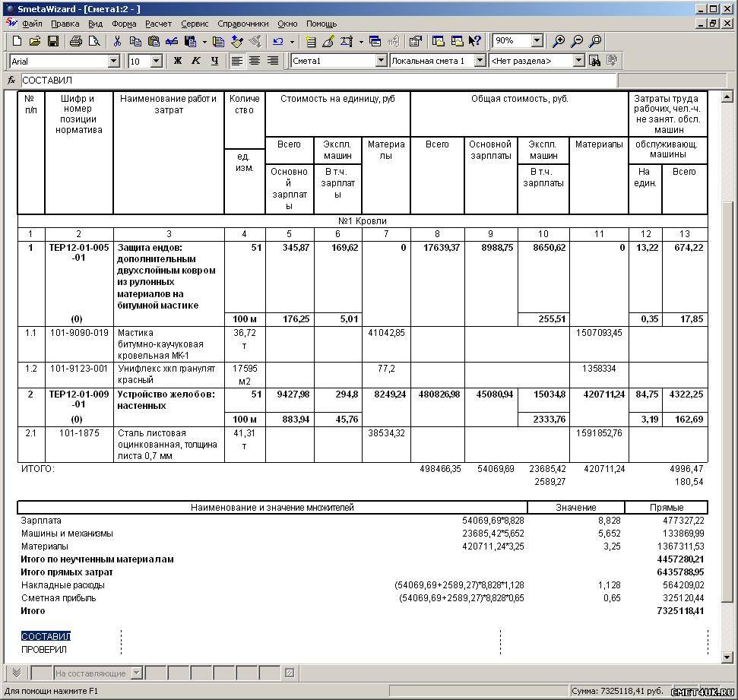Click the tower crane tool icon
This screenshot has width=738, height=700.
347,42
